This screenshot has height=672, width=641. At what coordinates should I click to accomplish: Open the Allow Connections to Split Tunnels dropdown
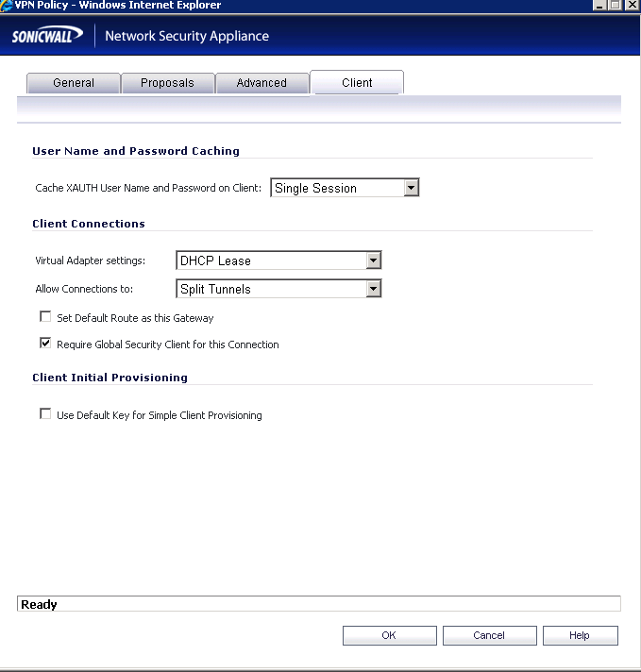[278, 289]
